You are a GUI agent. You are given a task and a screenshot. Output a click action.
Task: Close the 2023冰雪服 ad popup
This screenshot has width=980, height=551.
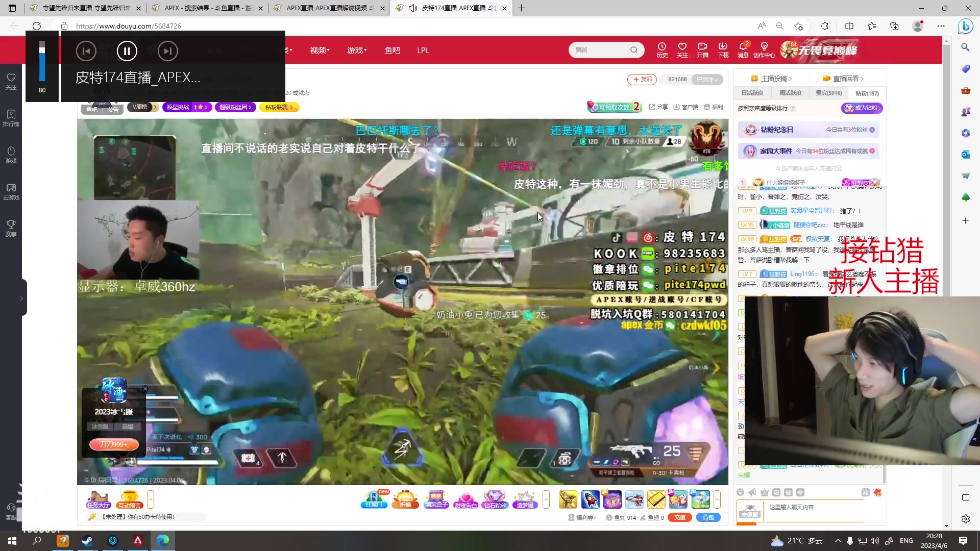pyautogui.click(x=145, y=389)
